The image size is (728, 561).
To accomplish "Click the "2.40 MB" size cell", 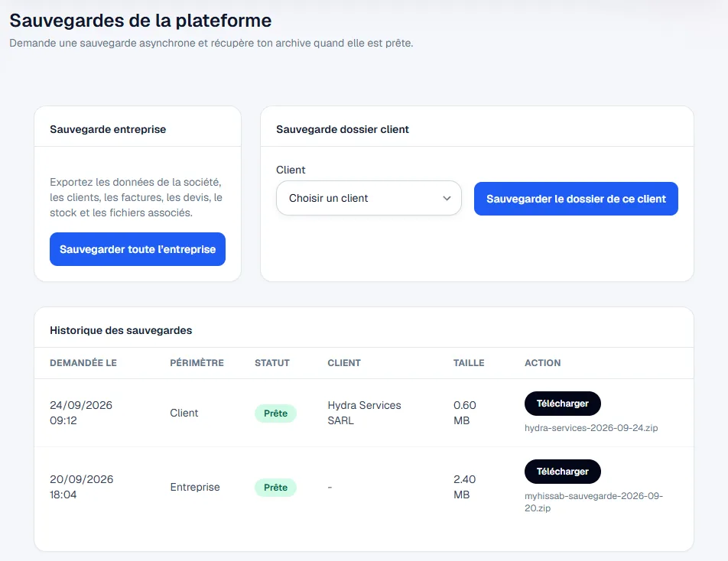I will (x=465, y=487).
